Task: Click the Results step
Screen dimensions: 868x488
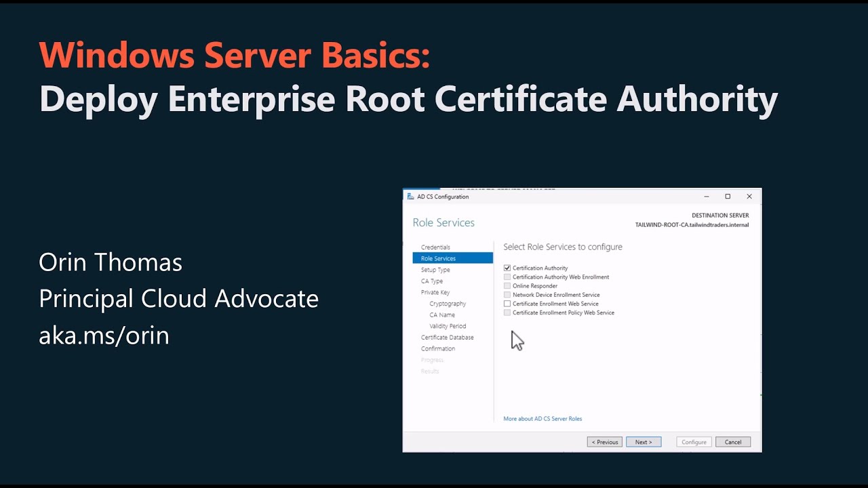Action: [x=430, y=371]
